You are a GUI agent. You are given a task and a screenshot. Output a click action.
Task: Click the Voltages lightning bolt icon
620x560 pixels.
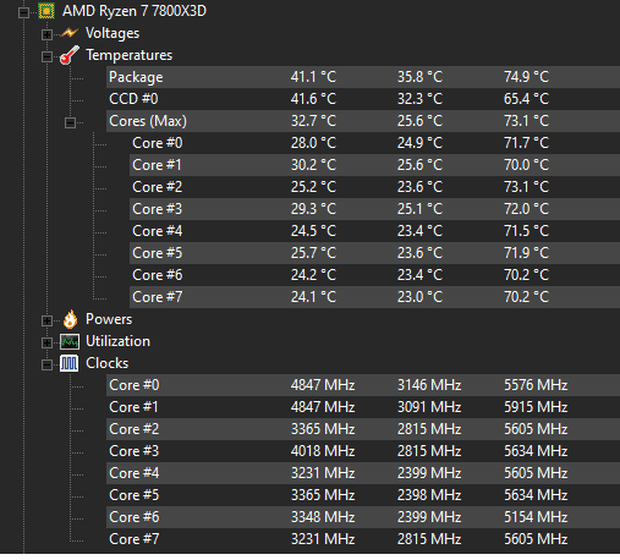pyautogui.click(x=69, y=33)
